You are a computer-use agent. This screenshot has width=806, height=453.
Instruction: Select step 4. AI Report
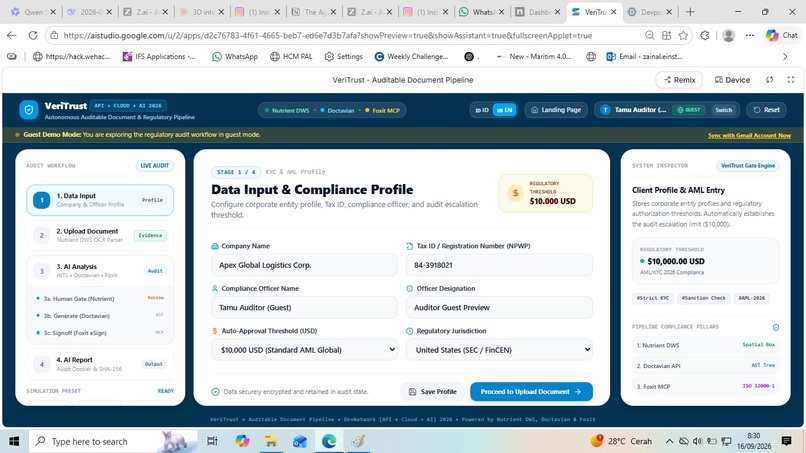[100, 364]
